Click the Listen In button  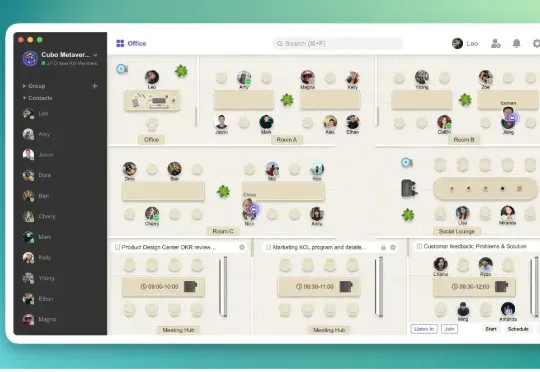424,329
